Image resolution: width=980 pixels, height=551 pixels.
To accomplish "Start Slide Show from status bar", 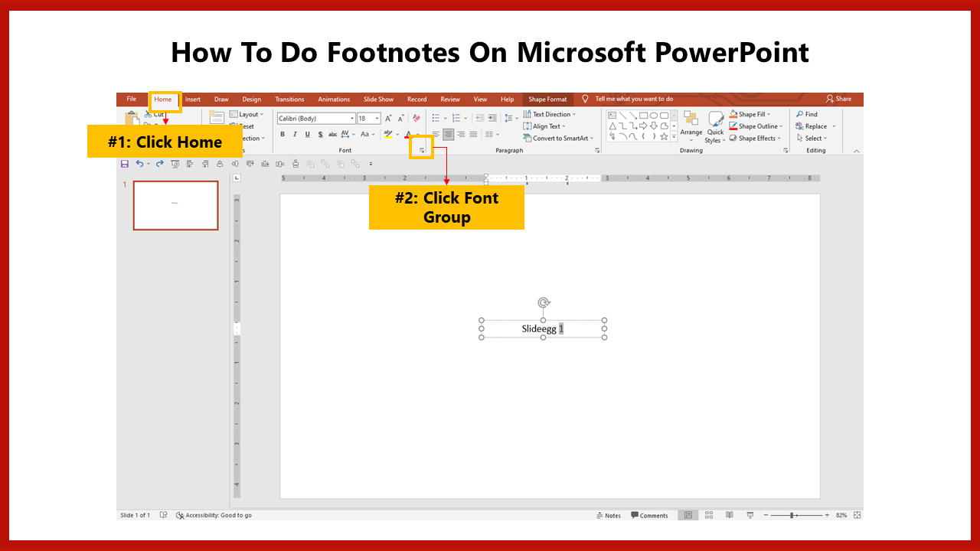I will [x=750, y=515].
